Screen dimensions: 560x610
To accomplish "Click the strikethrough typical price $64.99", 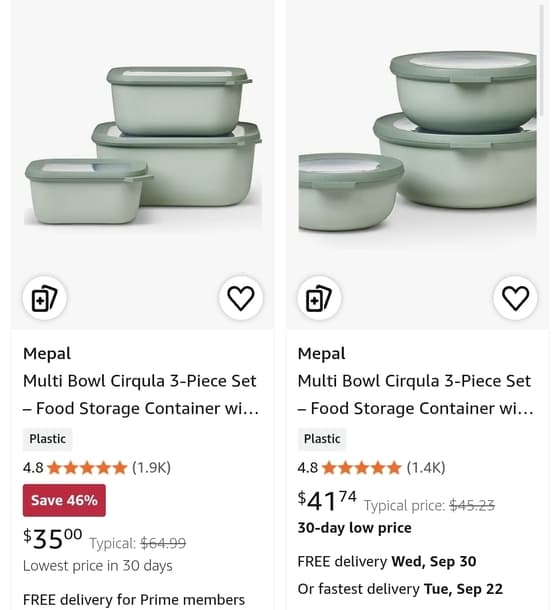I will pyautogui.click(x=163, y=543).
